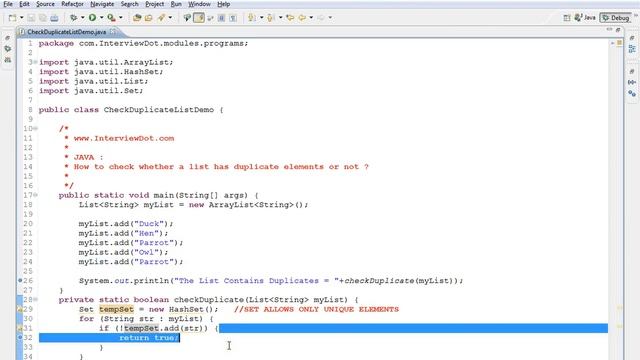This screenshot has width=640, height=360.
Task: Launch Debug with the bug icon
Action: (73, 18)
